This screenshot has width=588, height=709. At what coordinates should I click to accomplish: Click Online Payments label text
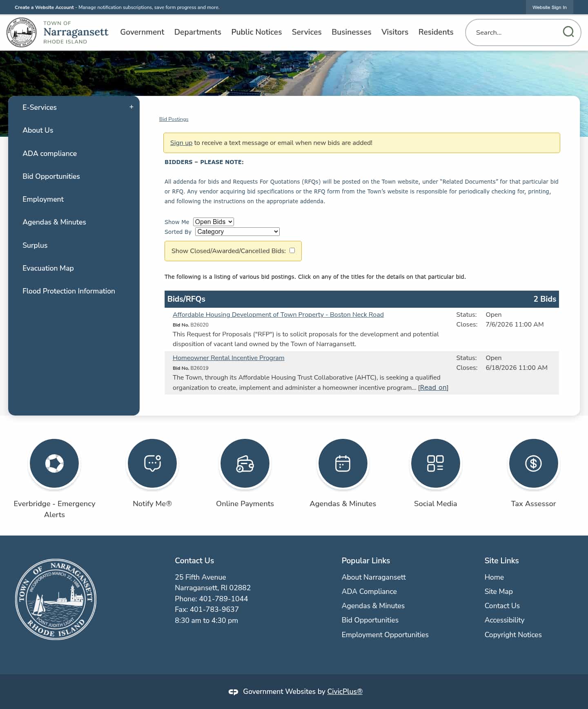[x=245, y=504]
